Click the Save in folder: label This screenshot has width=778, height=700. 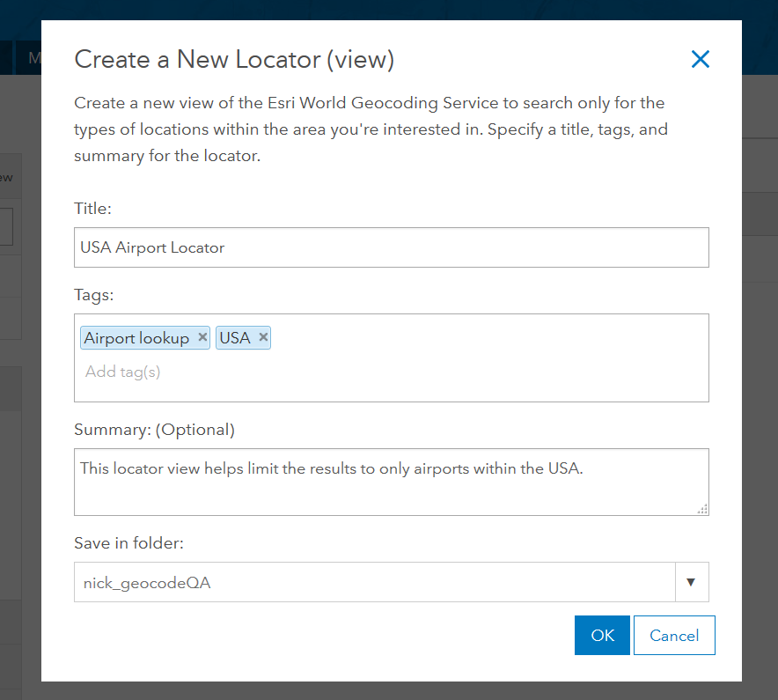128,543
